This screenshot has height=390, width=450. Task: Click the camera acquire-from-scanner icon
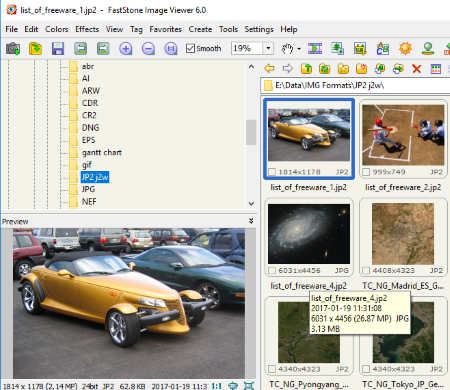[x=13, y=49]
